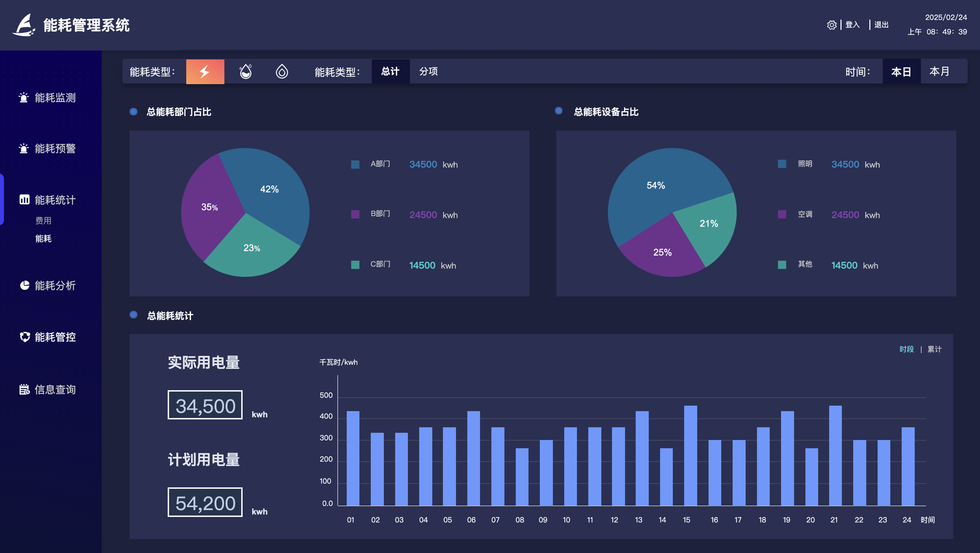Switch energy view to 分项
The image size is (980, 553).
(x=428, y=71)
